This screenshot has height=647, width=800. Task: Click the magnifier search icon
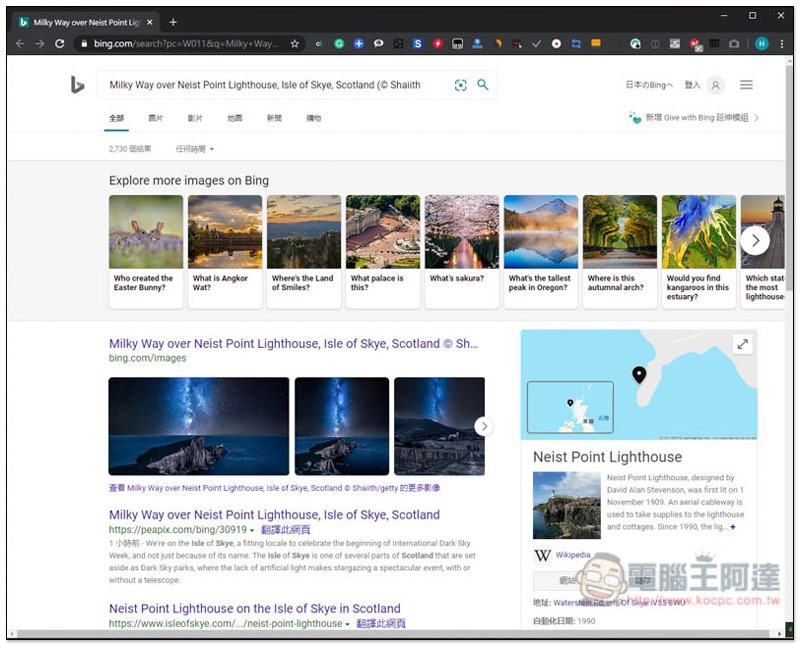click(x=483, y=86)
